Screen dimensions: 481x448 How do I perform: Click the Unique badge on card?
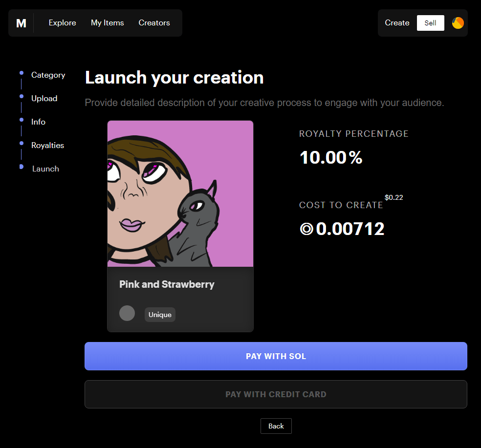[160, 315]
